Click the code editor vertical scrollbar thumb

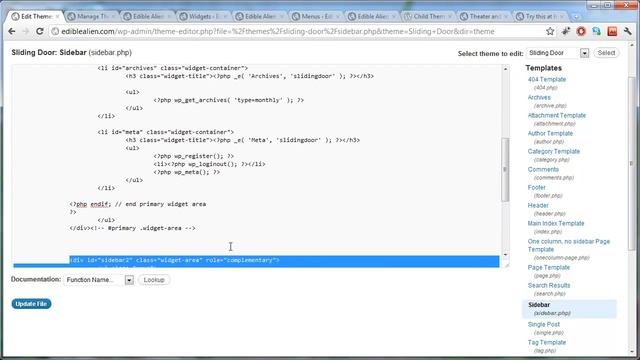point(505,169)
